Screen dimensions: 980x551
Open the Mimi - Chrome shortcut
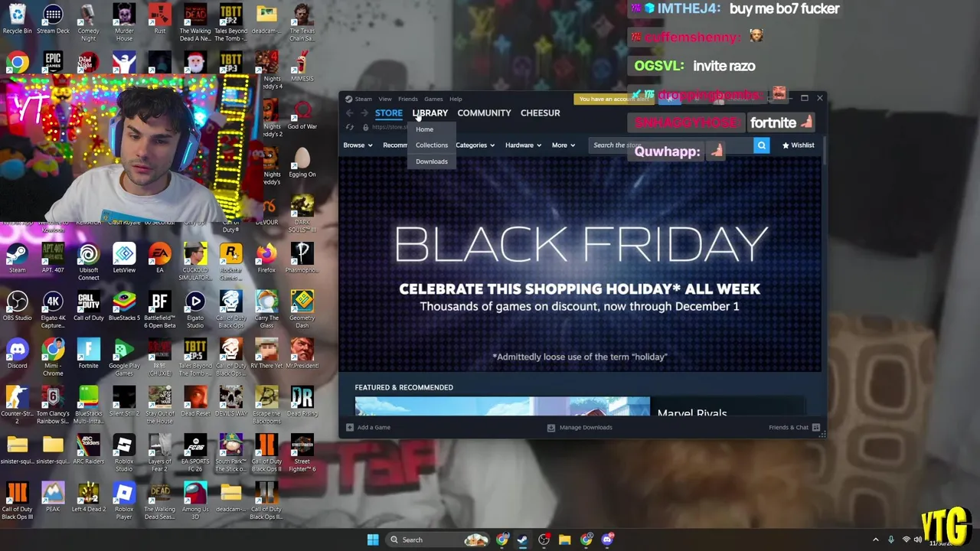pos(53,357)
